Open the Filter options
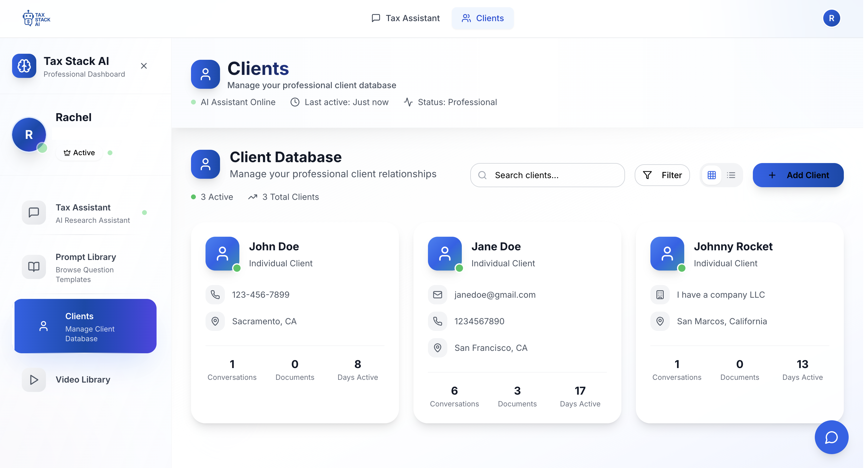This screenshot has height=468, width=868. (x=662, y=175)
